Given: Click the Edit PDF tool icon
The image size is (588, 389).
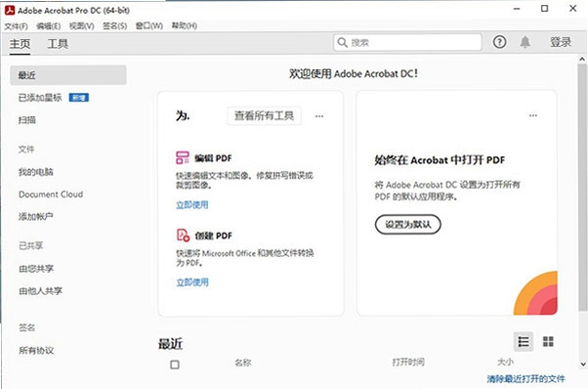Looking at the screenshot, I should point(183,157).
